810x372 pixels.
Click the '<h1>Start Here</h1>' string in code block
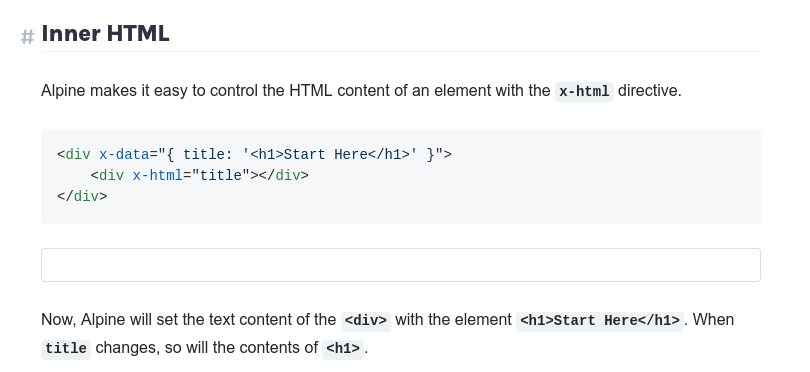(x=330, y=154)
